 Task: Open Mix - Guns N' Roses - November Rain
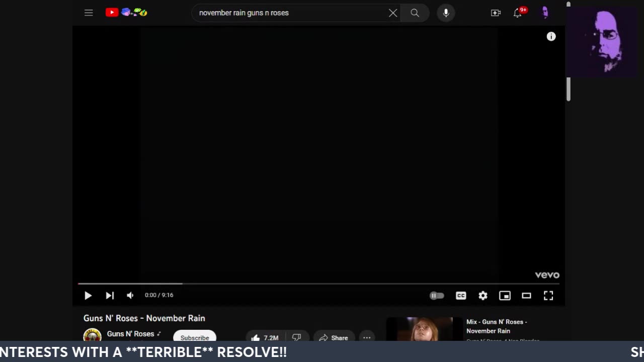497,326
